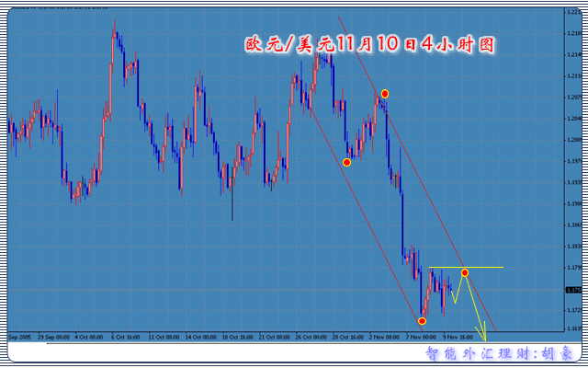588x368 pixels.
Task: Click the chart title '欧元/美元11月10日4小时图'
Action: [x=369, y=45]
